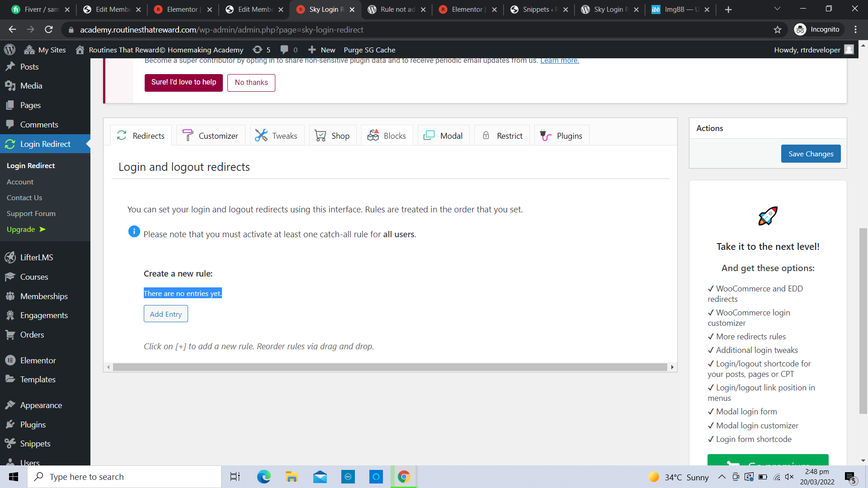Go back to previous page
868x488 pixels.
(x=12, y=30)
